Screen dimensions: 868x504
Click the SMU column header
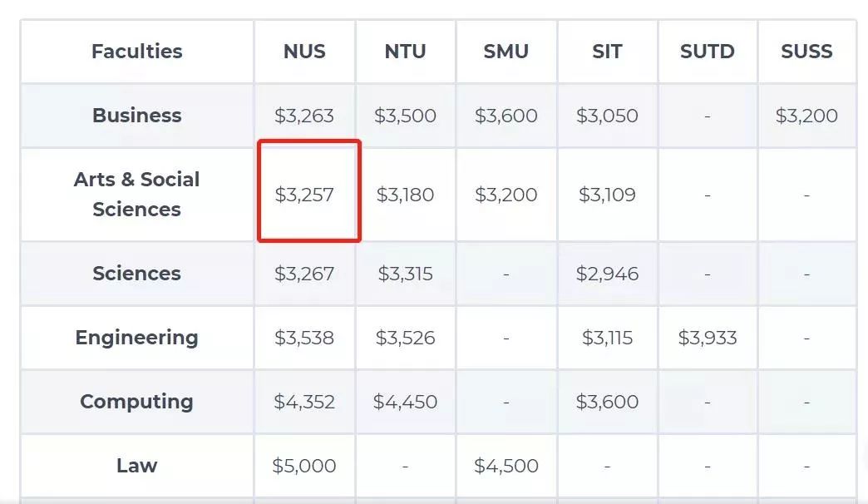click(x=506, y=52)
